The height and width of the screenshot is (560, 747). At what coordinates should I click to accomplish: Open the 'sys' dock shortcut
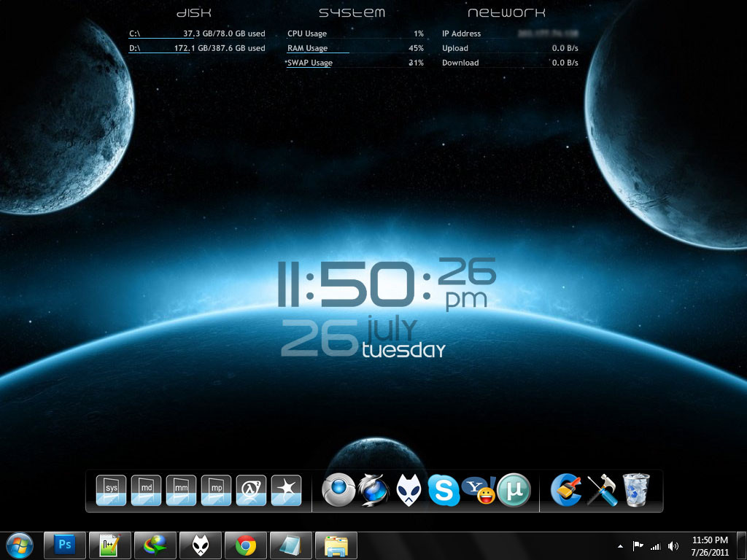(111, 490)
